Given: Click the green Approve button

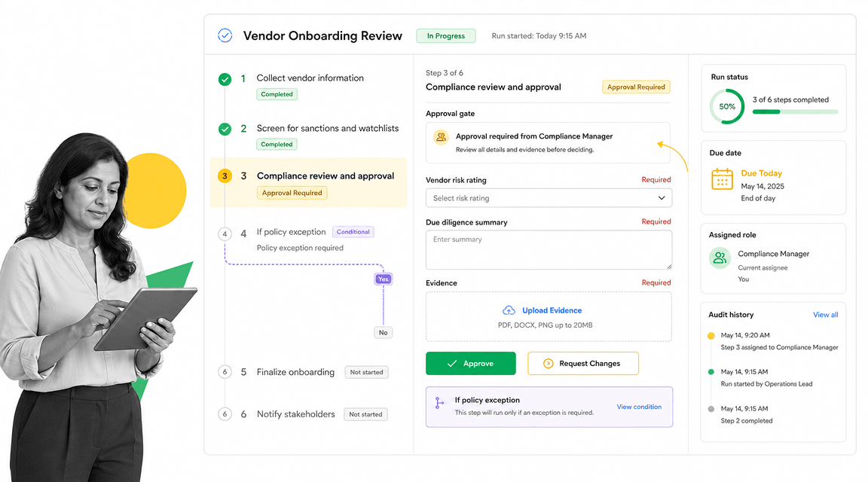Looking at the screenshot, I should pos(470,364).
